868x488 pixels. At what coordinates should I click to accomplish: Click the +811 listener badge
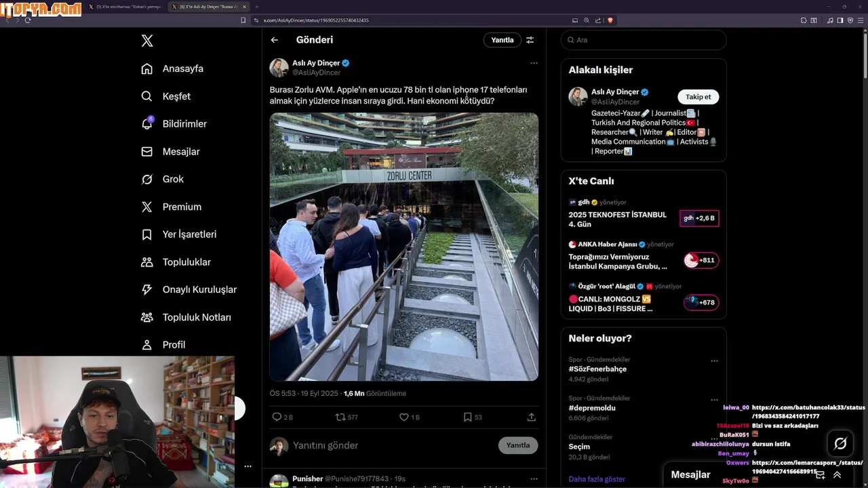[701, 260]
